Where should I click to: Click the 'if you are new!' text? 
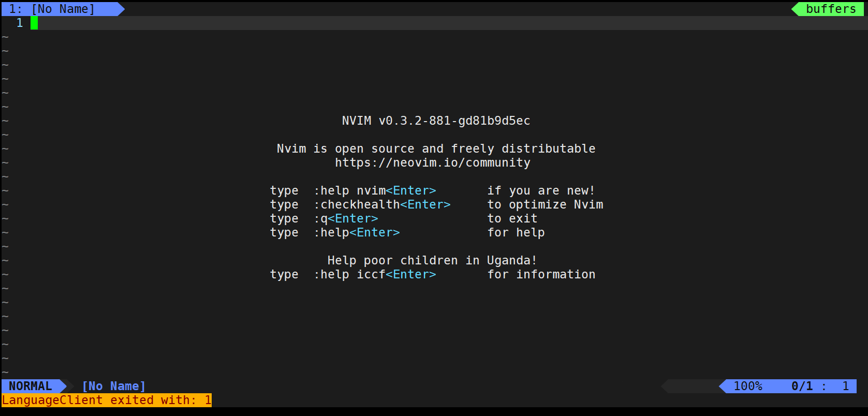click(x=541, y=190)
